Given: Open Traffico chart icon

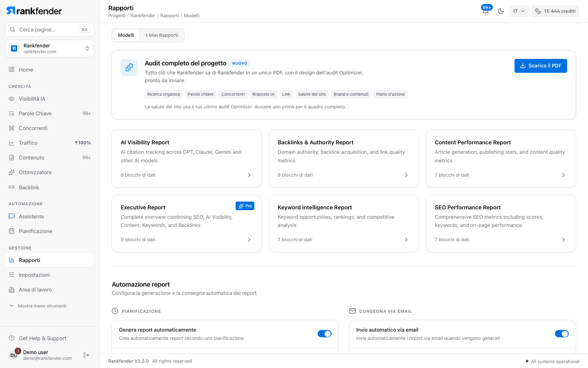Looking at the screenshot, I should tap(11, 143).
